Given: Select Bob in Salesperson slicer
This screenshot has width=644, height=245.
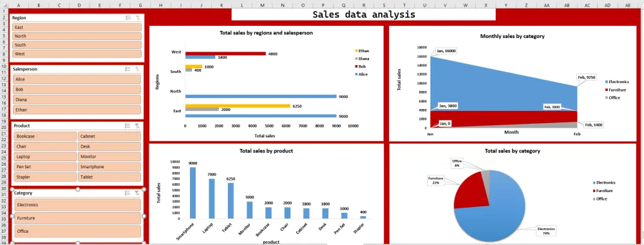Looking at the screenshot, I should [x=77, y=89].
